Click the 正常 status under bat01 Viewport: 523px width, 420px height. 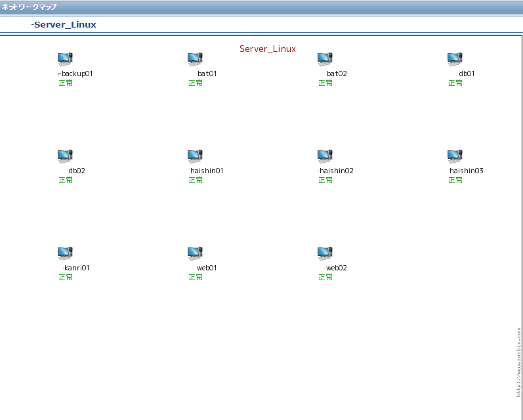(196, 83)
